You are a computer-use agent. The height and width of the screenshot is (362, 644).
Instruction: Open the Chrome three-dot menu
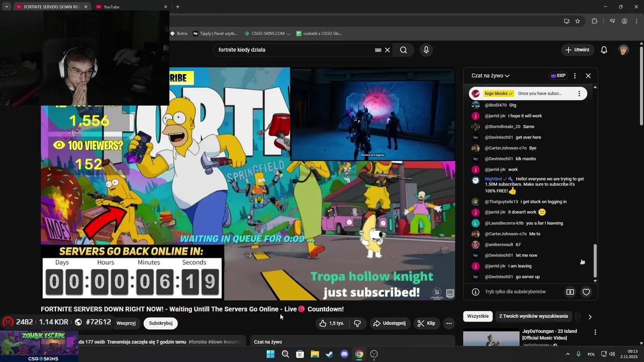pyautogui.click(x=635, y=21)
